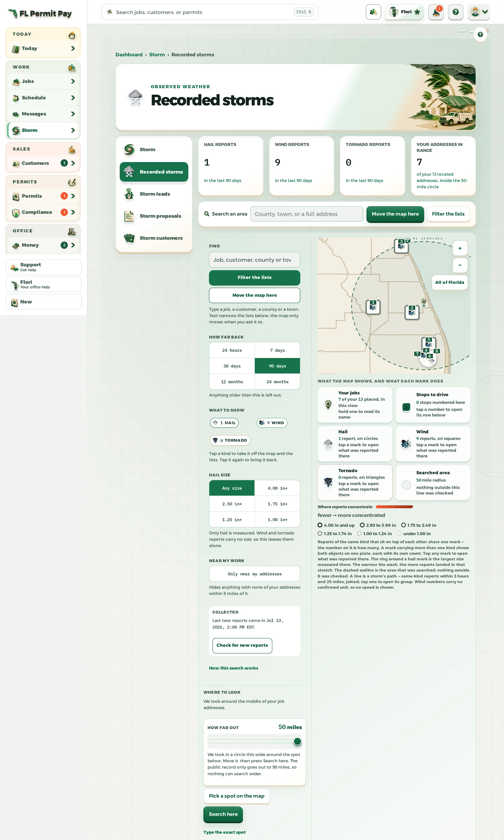Open the Storm customers section
The height and width of the screenshot is (840, 504).
[x=154, y=238]
